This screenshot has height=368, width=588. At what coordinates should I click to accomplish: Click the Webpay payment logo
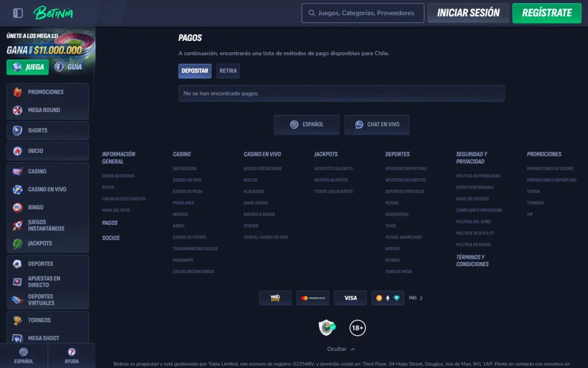[x=275, y=298]
